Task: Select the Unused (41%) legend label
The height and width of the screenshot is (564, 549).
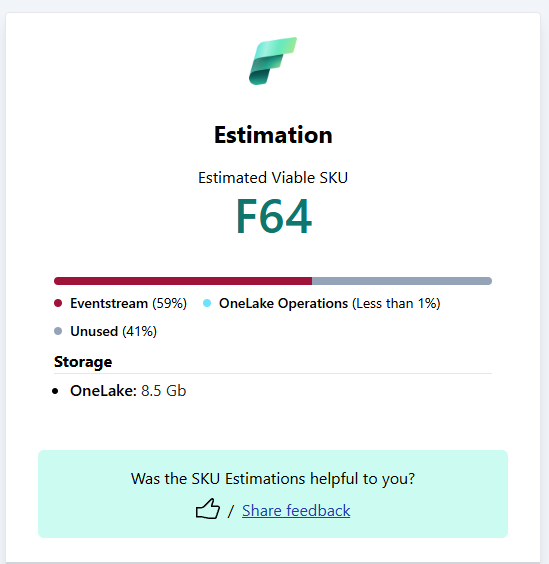Action: point(113,332)
